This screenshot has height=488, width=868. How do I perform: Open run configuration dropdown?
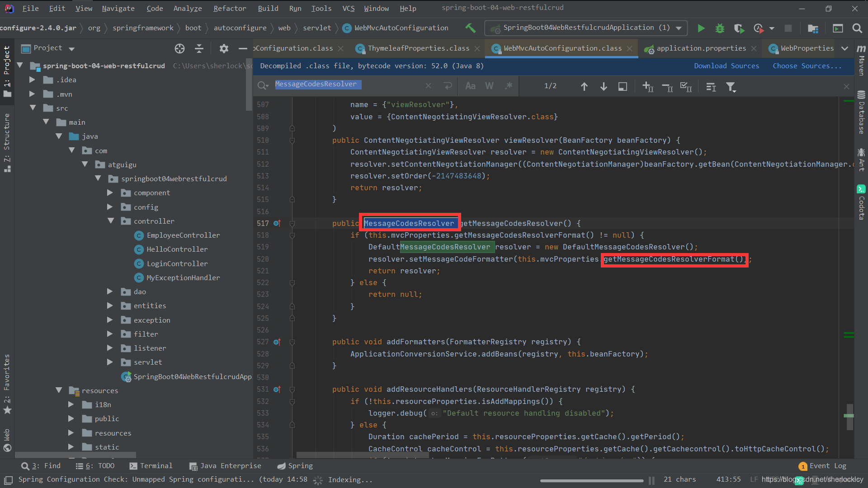(x=586, y=28)
